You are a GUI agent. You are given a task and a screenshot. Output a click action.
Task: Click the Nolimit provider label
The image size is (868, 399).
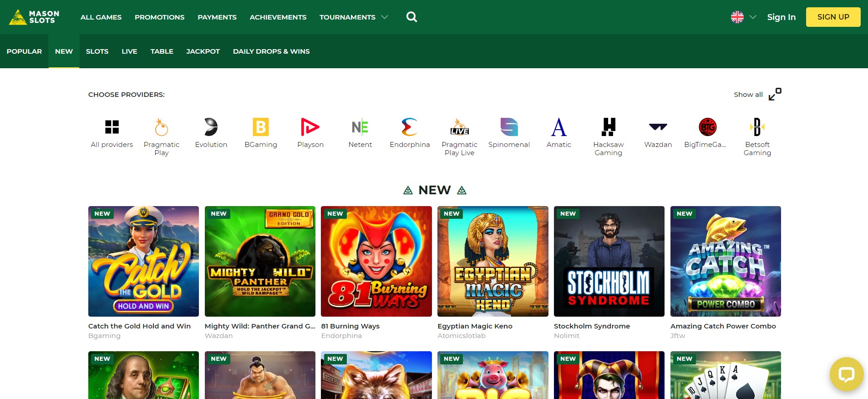tap(567, 336)
